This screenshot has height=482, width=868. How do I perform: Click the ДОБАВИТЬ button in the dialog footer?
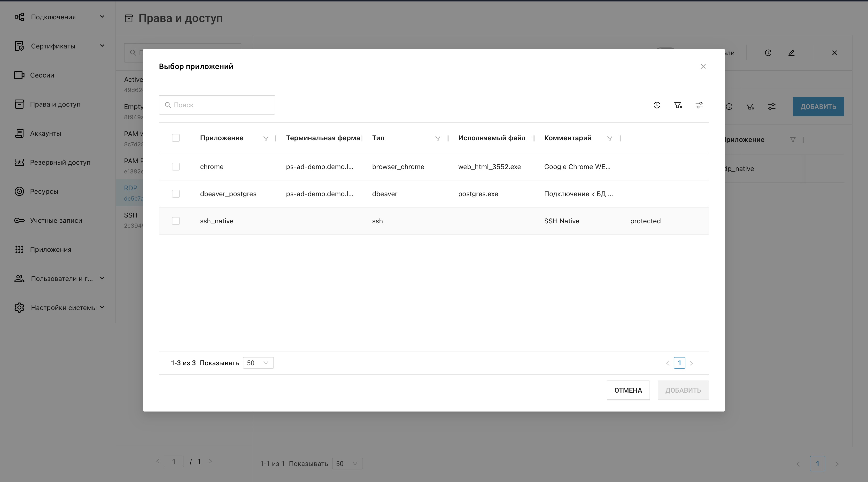pos(683,390)
